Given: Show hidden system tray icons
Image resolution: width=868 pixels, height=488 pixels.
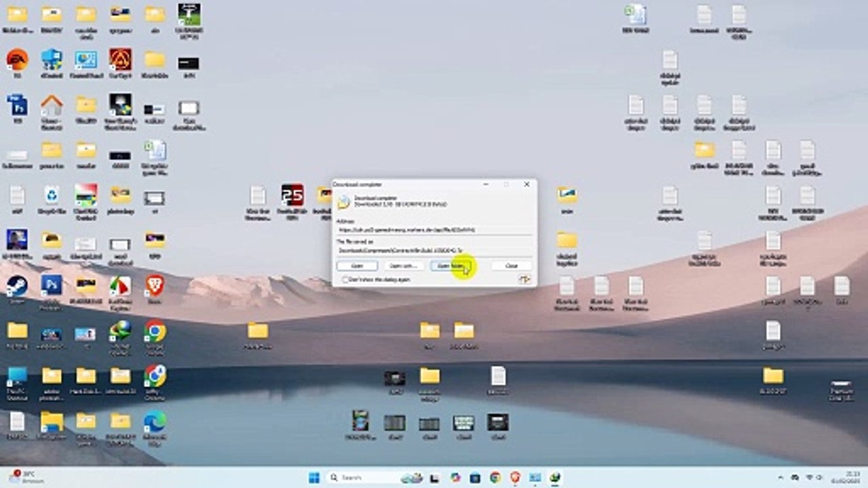Looking at the screenshot, I should pyautogui.click(x=780, y=478).
